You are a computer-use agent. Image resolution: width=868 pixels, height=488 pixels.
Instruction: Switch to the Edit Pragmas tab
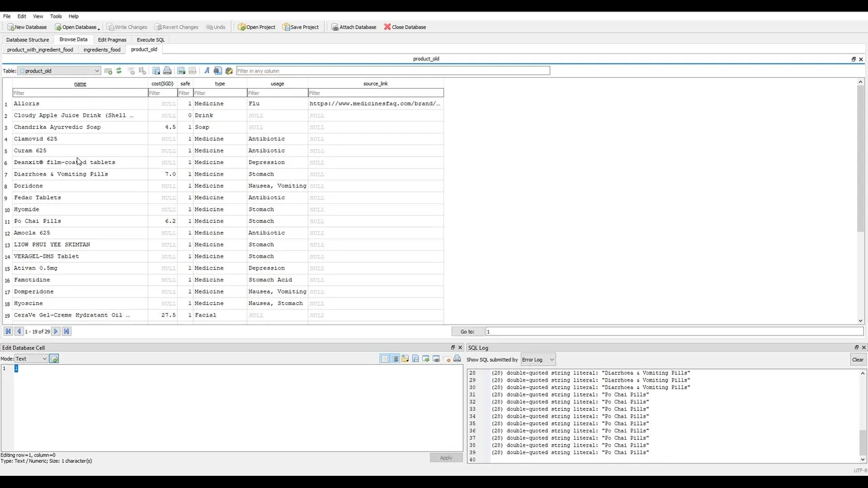click(x=112, y=39)
